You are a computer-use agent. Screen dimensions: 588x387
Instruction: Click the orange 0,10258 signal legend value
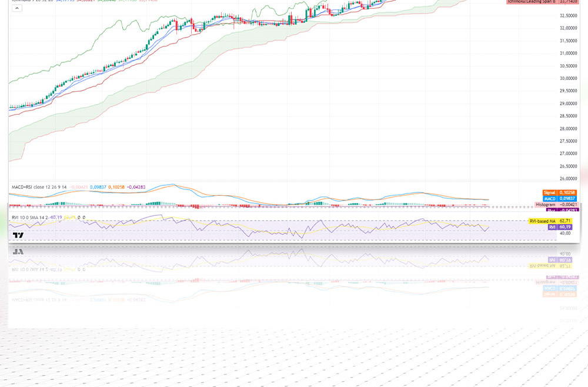[118, 188]
